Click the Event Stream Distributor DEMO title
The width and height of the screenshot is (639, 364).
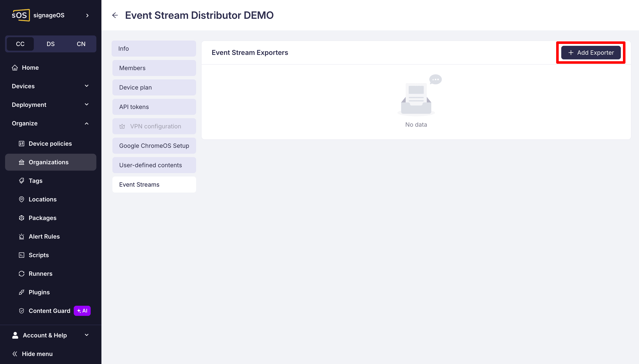[199, 15]
